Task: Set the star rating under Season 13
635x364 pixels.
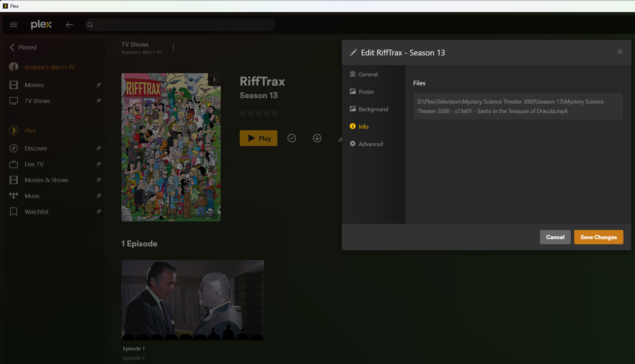Action: tap(258, 113)
